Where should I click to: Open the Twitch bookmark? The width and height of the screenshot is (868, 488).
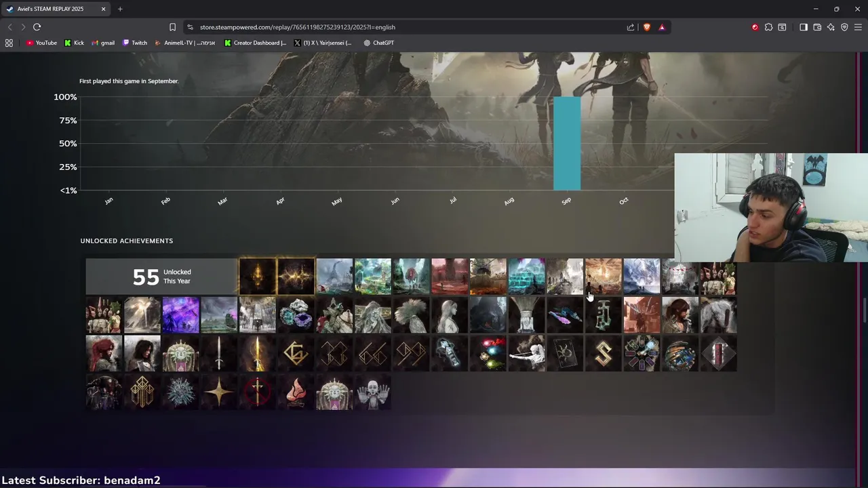click(x=135, y=43)
